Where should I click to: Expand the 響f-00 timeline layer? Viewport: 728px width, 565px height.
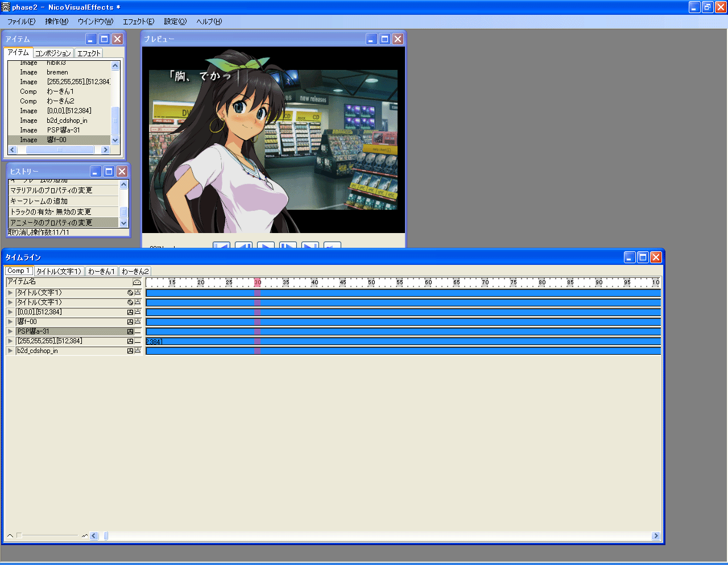click(10, 322)
